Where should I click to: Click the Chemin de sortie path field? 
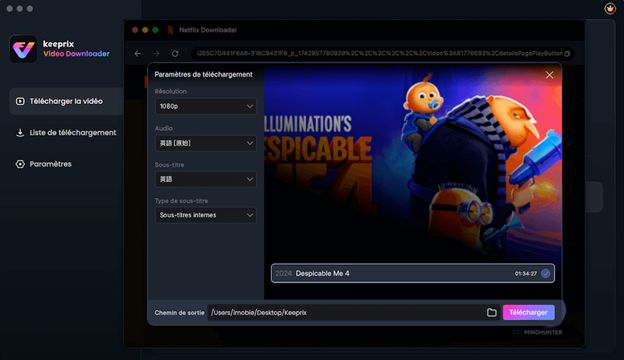point(346,313)
